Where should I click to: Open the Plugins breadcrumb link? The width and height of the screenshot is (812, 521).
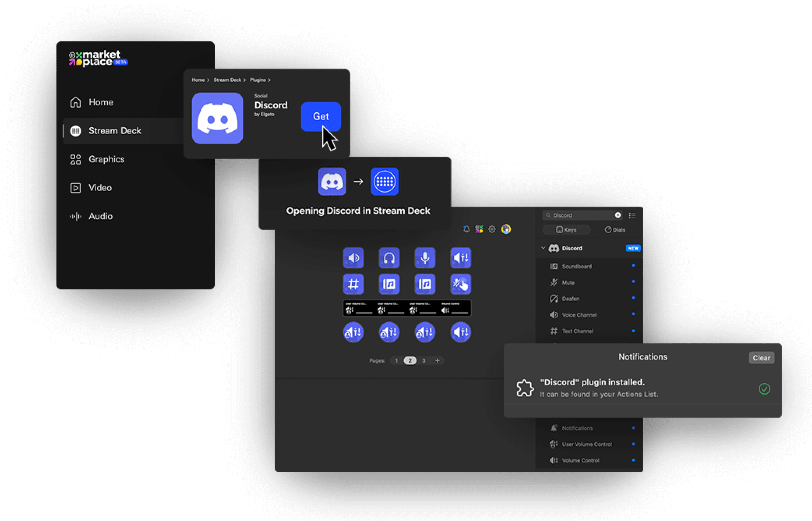click(x=258, y=80)
